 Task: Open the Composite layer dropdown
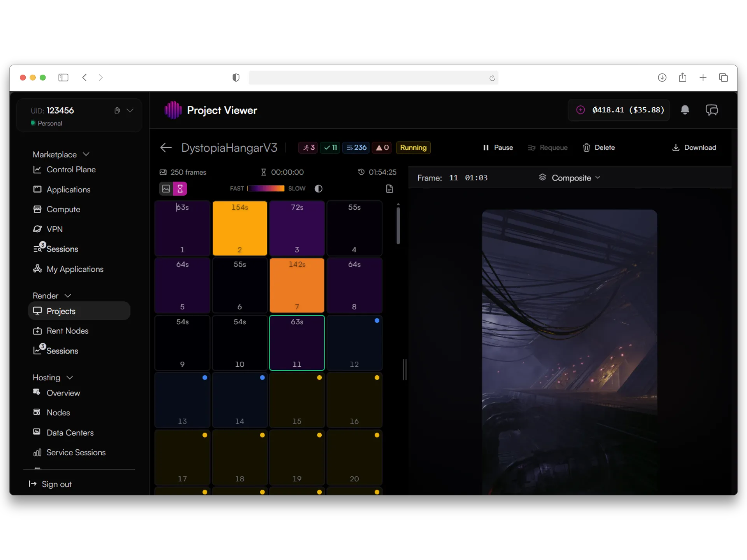pyautogui.click(x=569, y=178)
